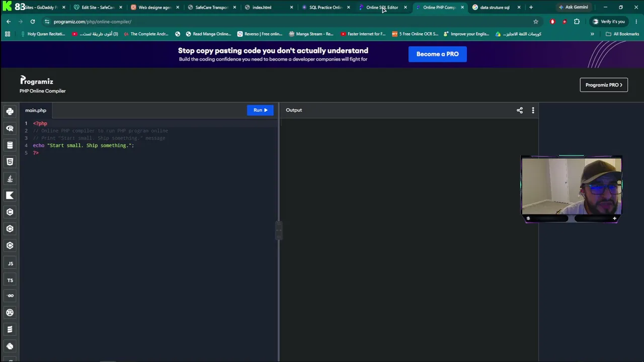This screenshot has width=644, height=362.
Task: Open the Rust compiler icon
Action: (10, 313)
